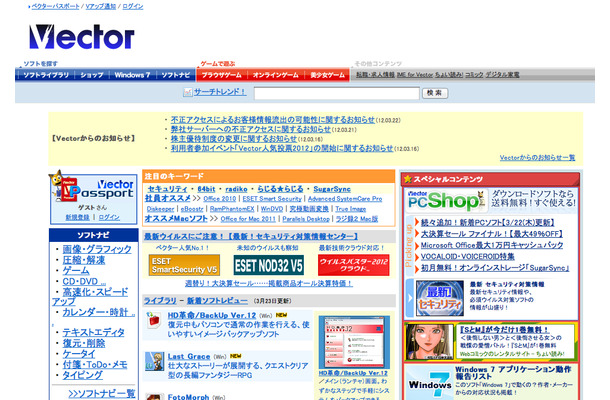Screen dimensions: 610x400
Task: Open VOCALOID・VOICEROID特集 link
Action: click(x=467, y=256)
